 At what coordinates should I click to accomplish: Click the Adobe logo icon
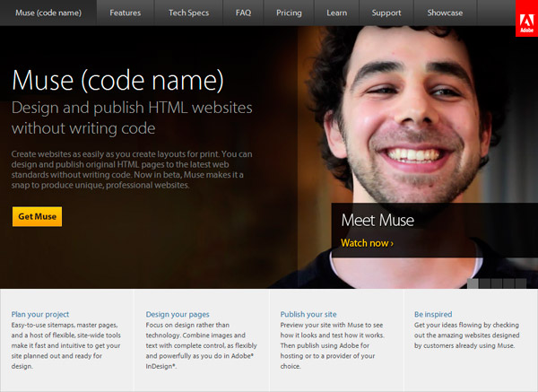click(x=525, y=20)
